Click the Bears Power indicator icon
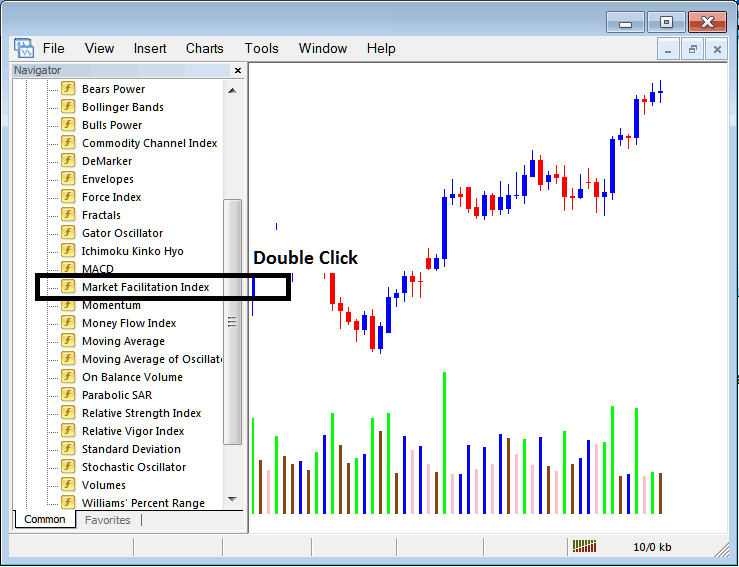Screen dimensions: 739x567 coord(68,89)
